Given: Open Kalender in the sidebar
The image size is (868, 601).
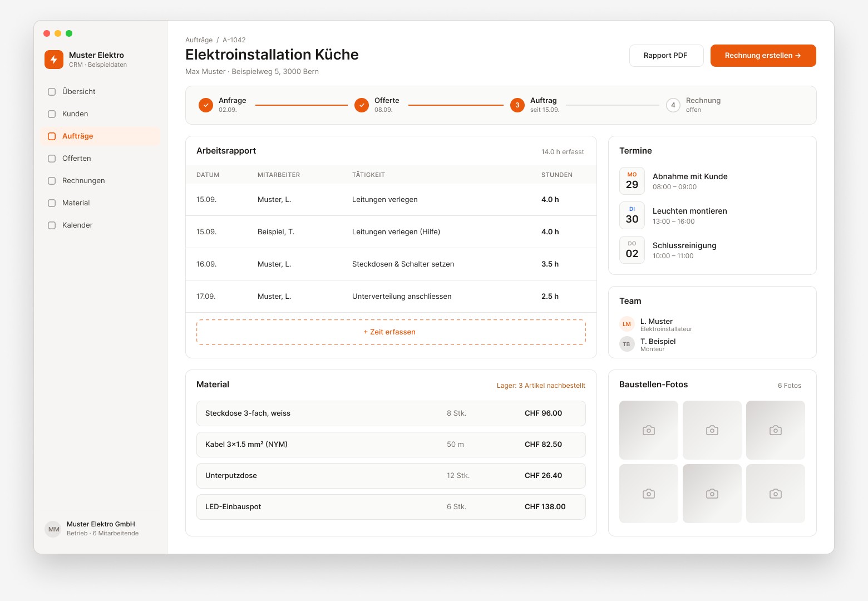Looking at the screenshot, I should click(x=100, y=225).
